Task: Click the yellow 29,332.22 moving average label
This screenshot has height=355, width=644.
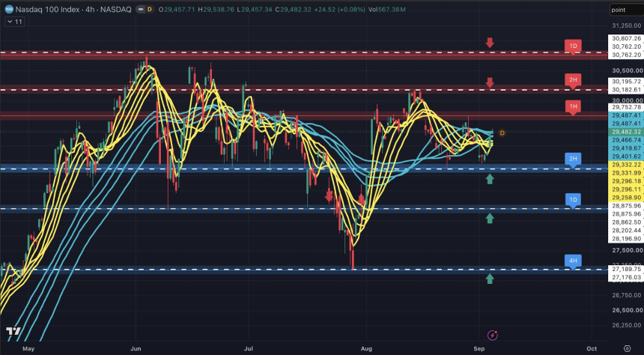Action: click(625, 164)
